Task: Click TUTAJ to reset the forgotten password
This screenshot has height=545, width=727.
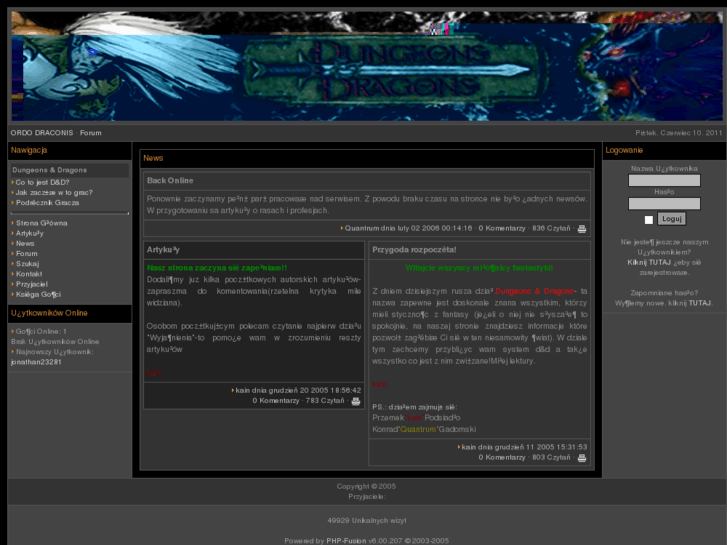Action: coord(700,303)
